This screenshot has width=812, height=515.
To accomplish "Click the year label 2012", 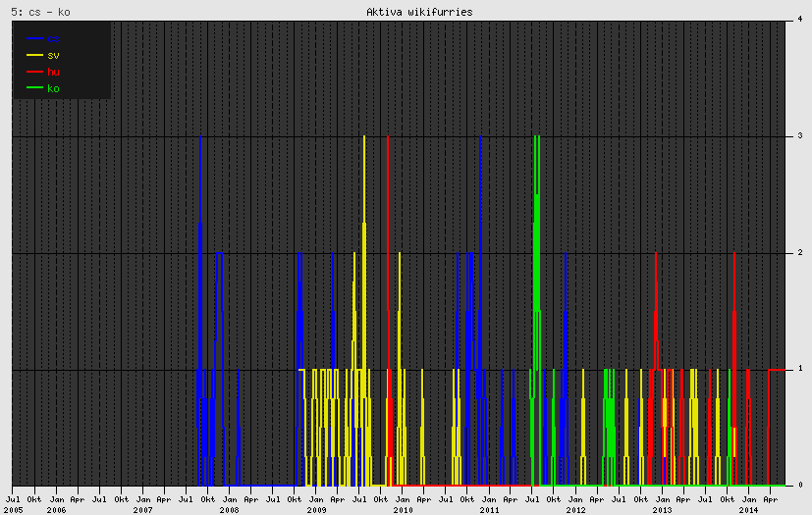I will point(575,510).
